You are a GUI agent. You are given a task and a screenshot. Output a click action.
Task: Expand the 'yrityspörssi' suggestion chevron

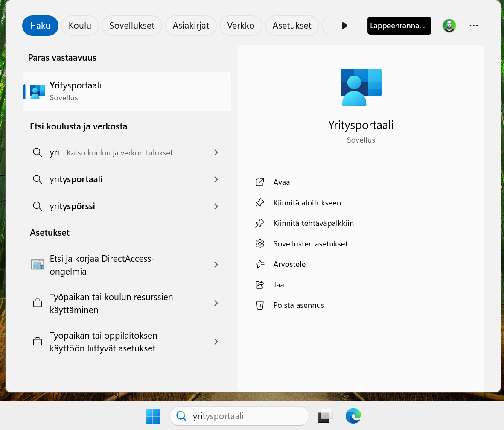pos(216,206)
